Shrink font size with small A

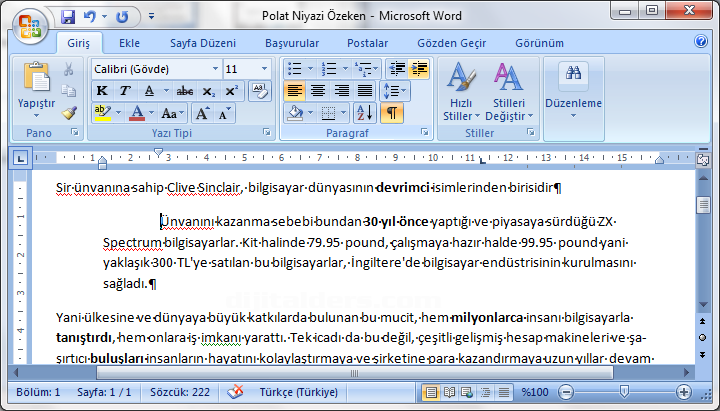click(225, 113)
